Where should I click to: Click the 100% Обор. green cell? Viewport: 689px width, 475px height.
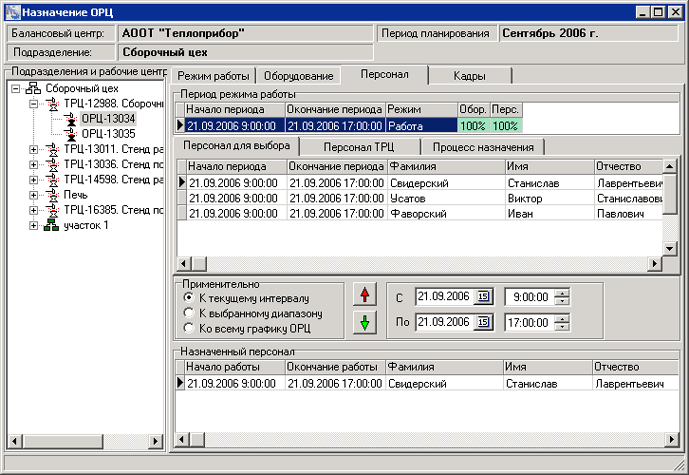coord(473,126)
